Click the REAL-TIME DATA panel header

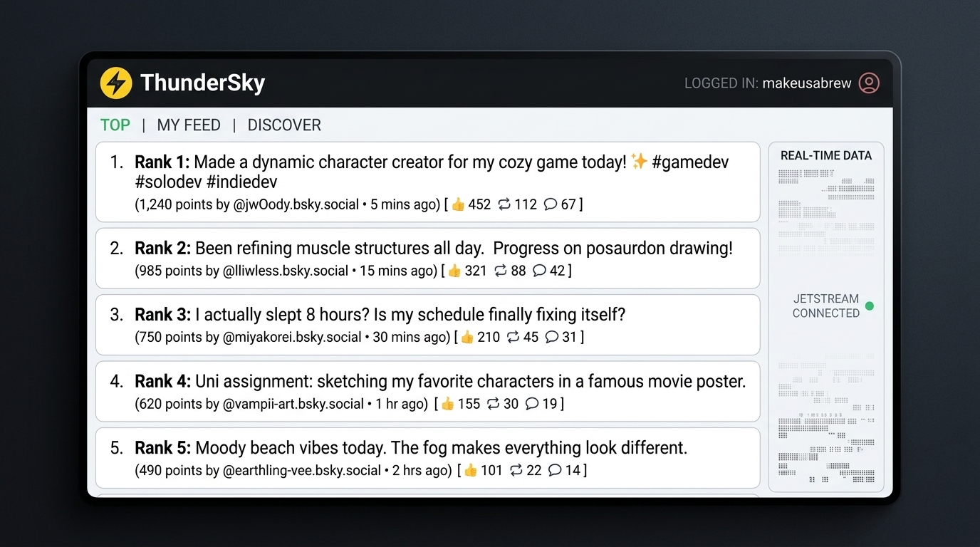pyautogui.click(x=825, y=155)
